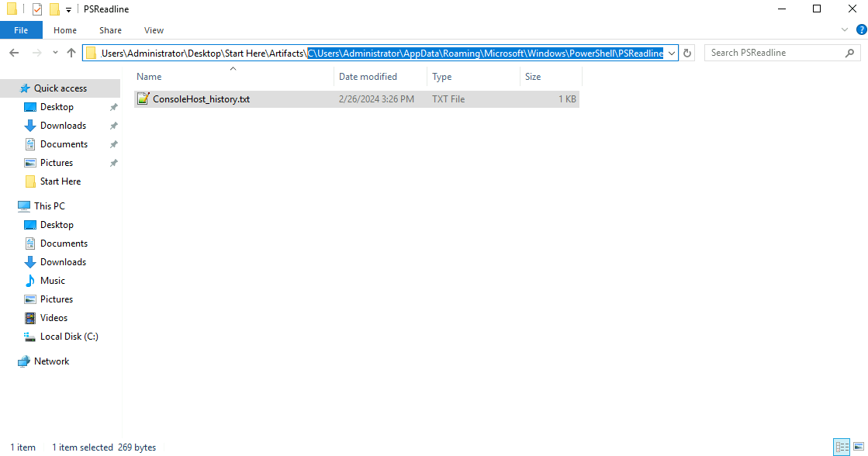Select This PC in navigation pane
The width and height of the screenshot is (868, 456).
(x=50, y=206)
